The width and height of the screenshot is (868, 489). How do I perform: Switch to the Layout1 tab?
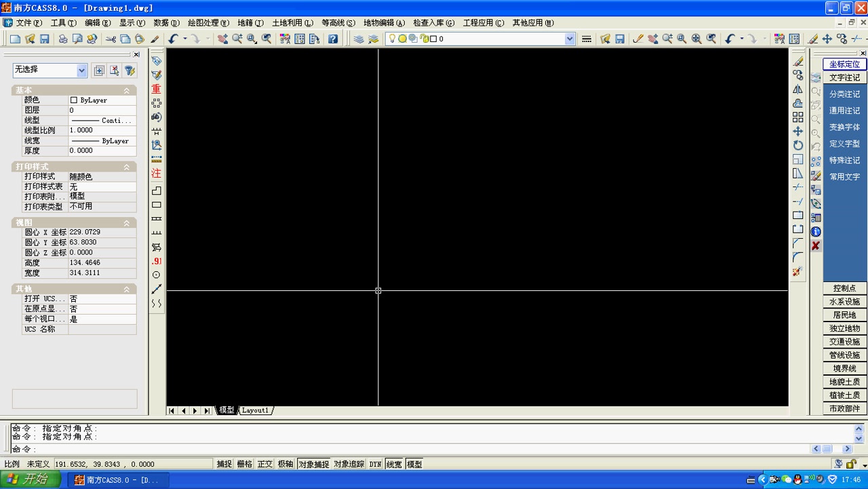click(256, 410)
